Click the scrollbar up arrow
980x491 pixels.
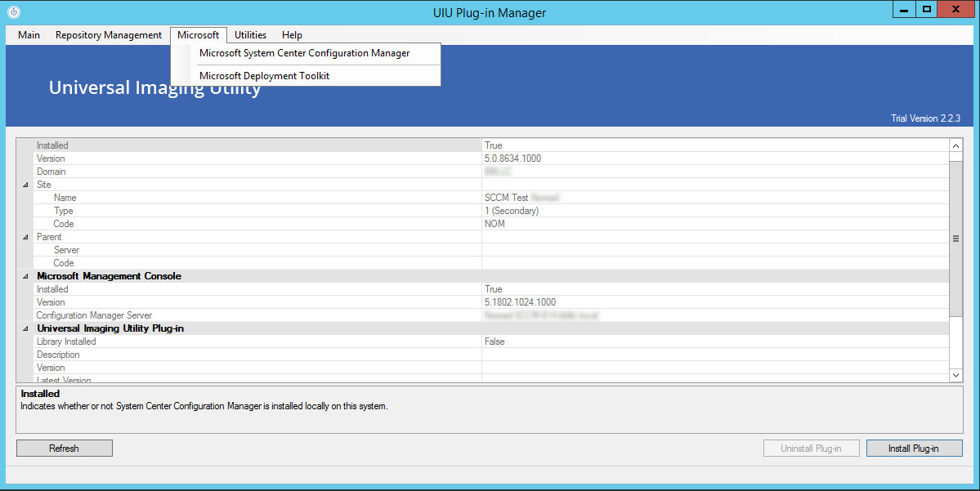955,145
